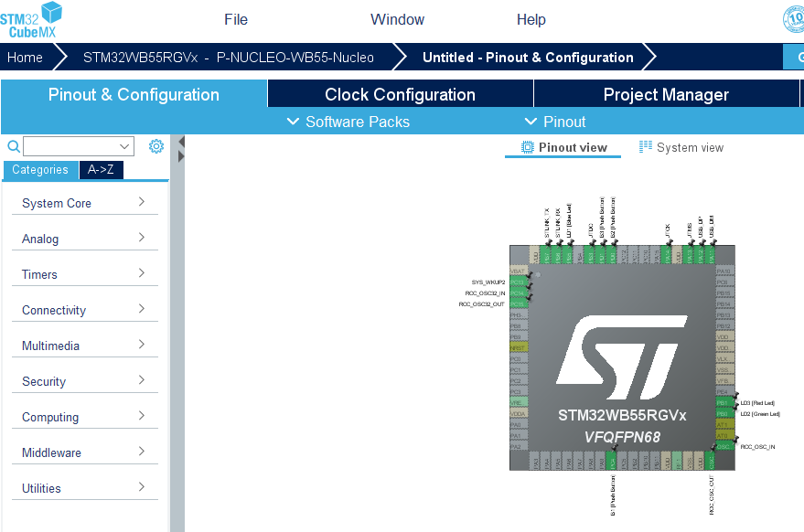The width and height of the screenshot is (804, 532).
Task: Switch to Pinout & Configuration tab
Action: click(x=134, y=94)
